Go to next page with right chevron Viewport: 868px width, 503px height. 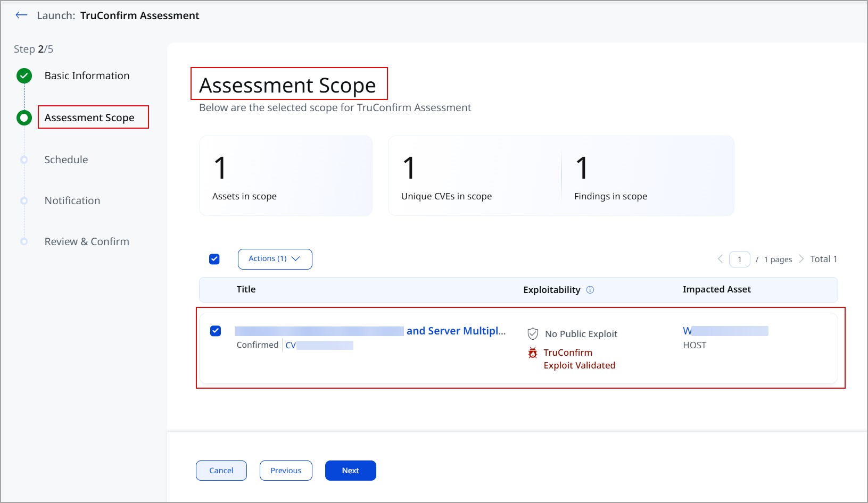(801, 259)
